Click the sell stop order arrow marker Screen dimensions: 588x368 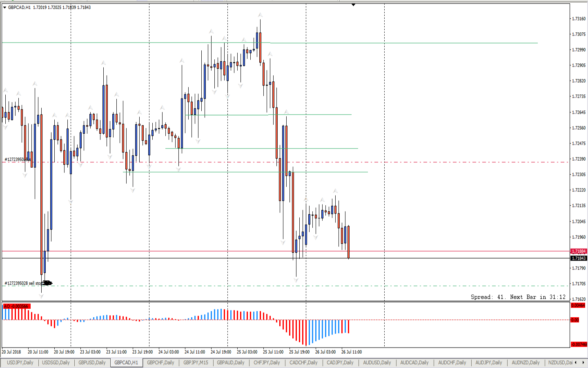click(47, 283)
